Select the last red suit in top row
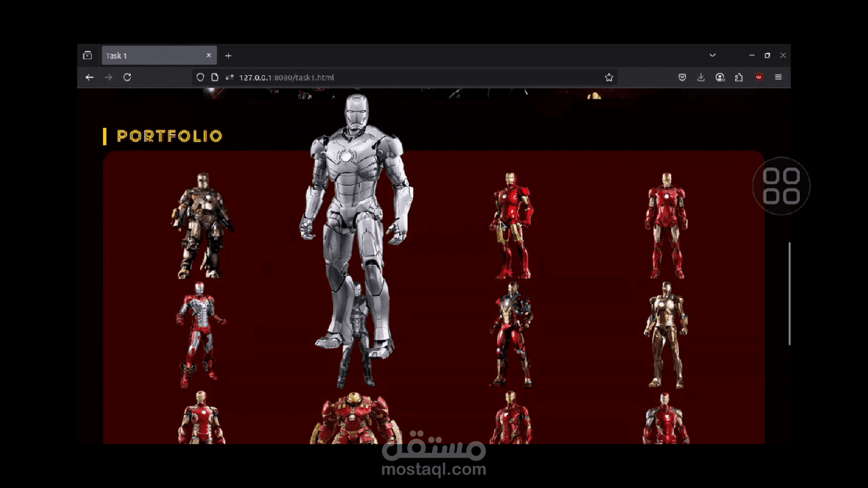 click(x=666, y=226)
